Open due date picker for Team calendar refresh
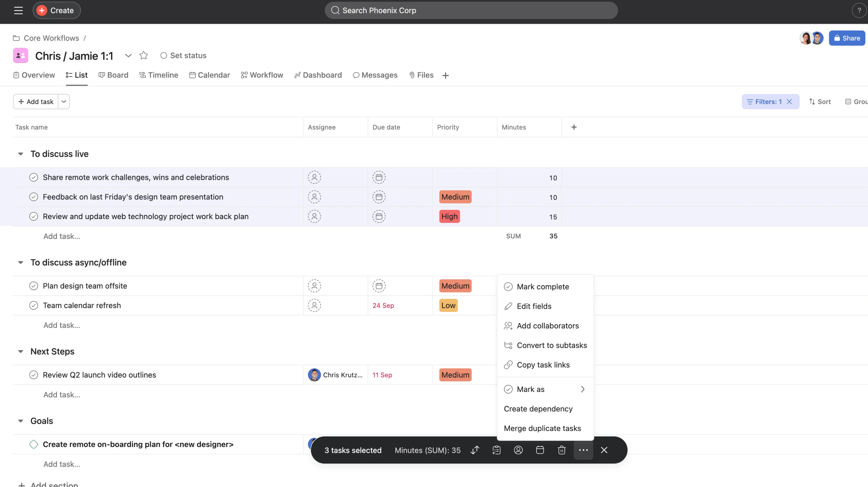The width and height of the screenshot is (868, 487). [383, 305]
